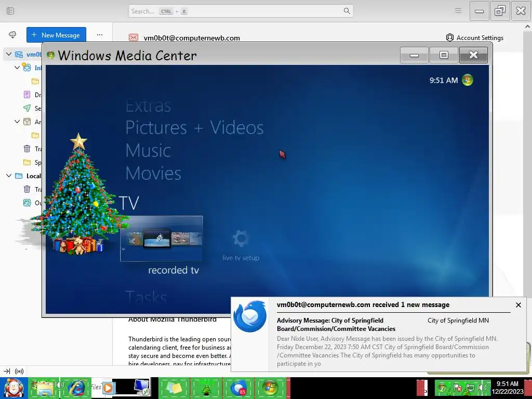Click the Thunderbird app menu hamburger icon
This screenshot has width=532, height=399.
click(458, 11)
